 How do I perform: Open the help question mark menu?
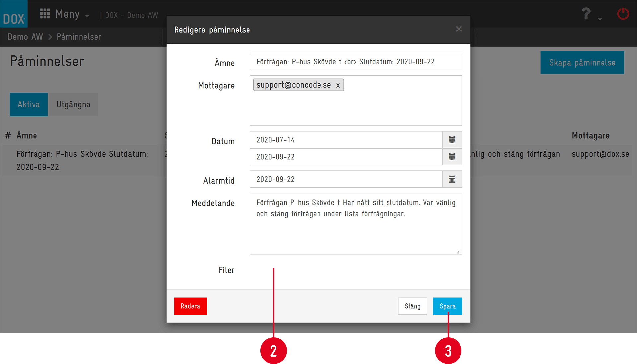(586, 14)
